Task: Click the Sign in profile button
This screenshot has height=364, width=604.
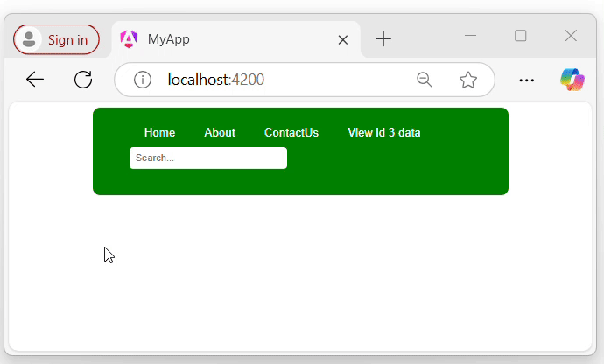Action: coord(56,39)
